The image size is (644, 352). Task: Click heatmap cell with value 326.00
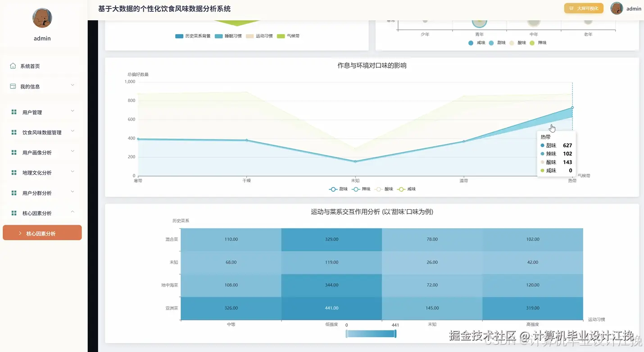[231, 308]
